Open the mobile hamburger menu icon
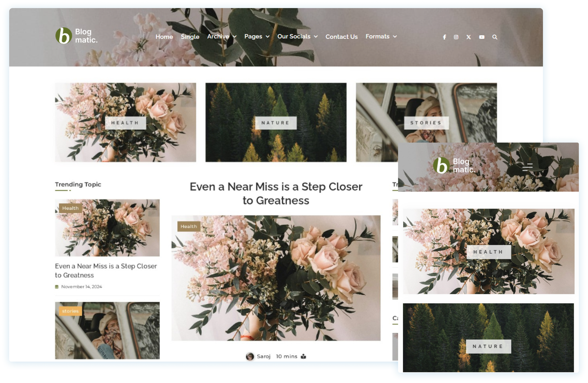 pyautogui.click(x=527, y=167)
